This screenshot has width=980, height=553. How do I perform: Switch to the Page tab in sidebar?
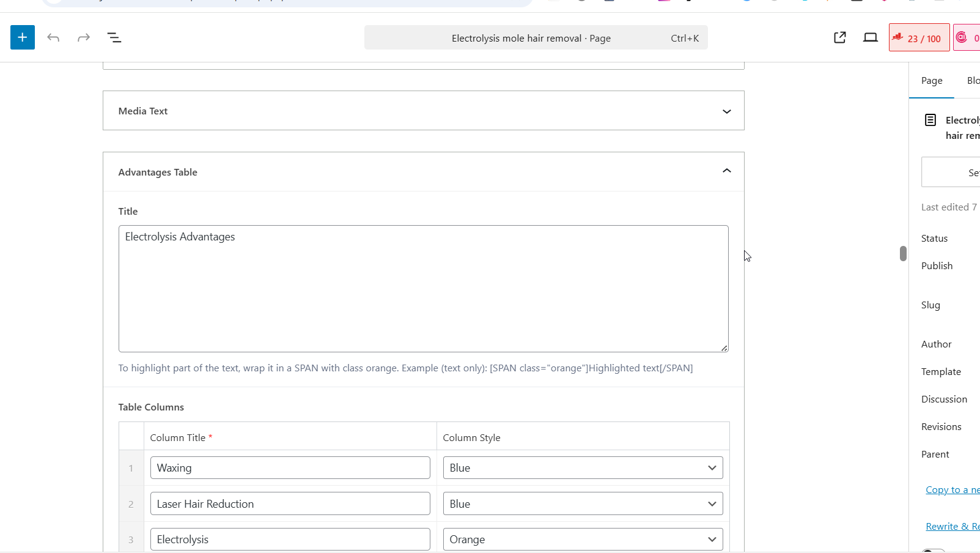932,81
